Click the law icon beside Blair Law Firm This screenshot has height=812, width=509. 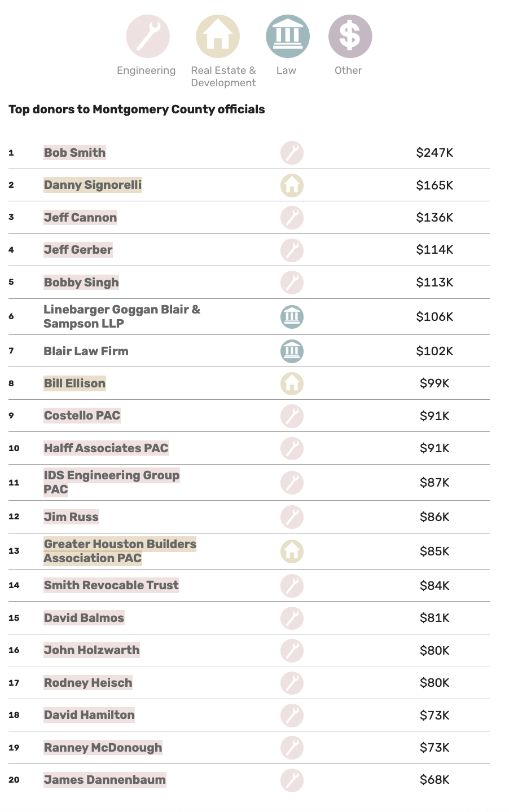coord(292,351)
